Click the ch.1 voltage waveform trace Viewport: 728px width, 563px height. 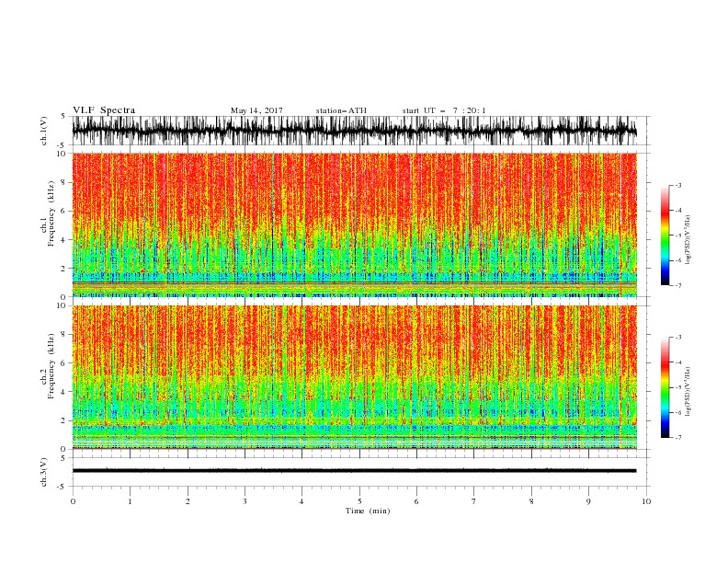[x=354, y=131]
